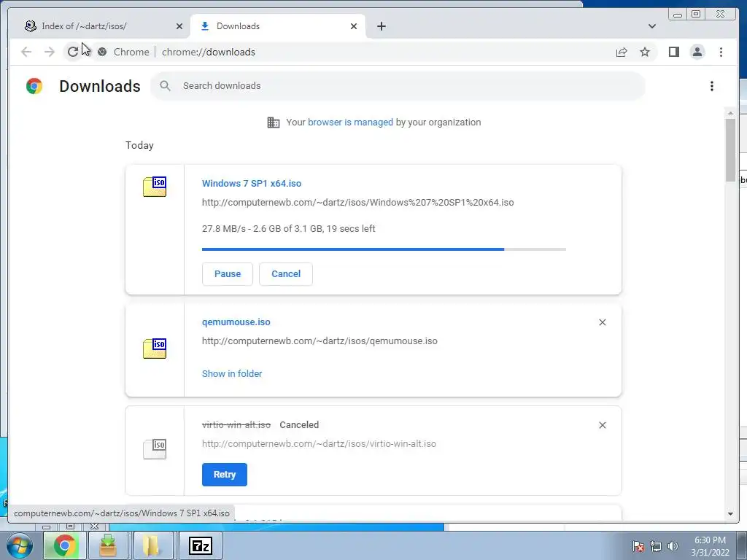Select the Downloads tab

click(x=277, y=26)
